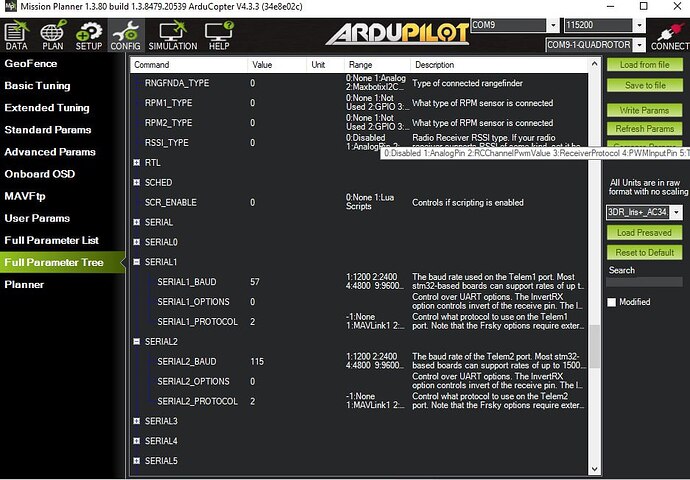Screen dimensions: 690x480
Task: Open the CONFIG tuning screen
Action: pyautogui.click(x=125, y=35)
